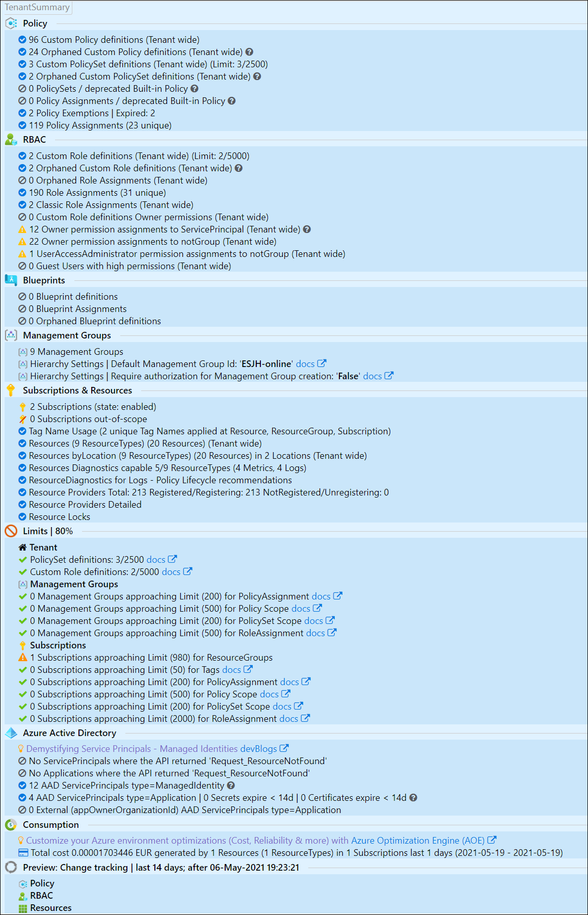The image size is (588, 915).
Task: Click the Limits prohibited-sign icon
Action: (x=11, y=531)
